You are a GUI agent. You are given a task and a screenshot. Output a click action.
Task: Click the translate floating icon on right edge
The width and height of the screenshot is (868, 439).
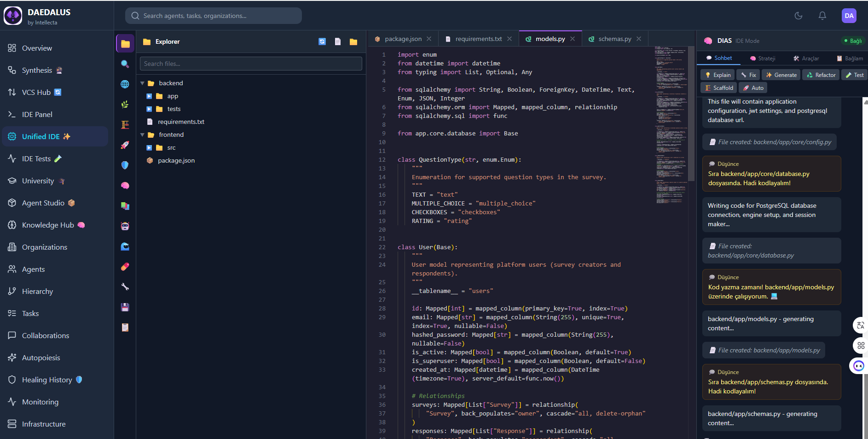[860, 325]
